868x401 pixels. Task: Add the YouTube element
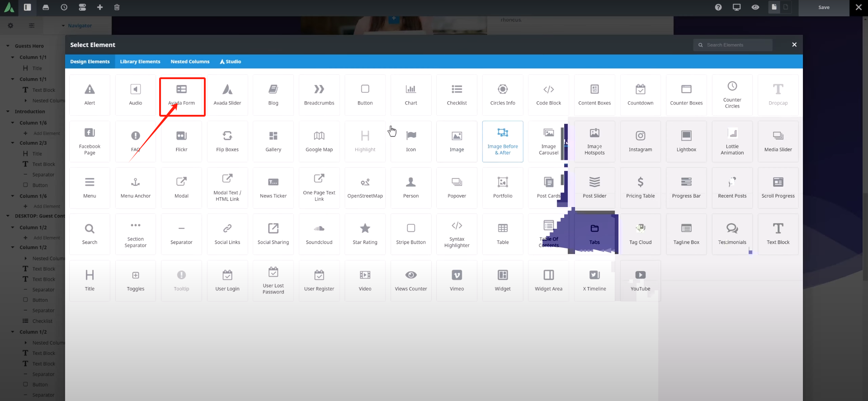[640, 280]
